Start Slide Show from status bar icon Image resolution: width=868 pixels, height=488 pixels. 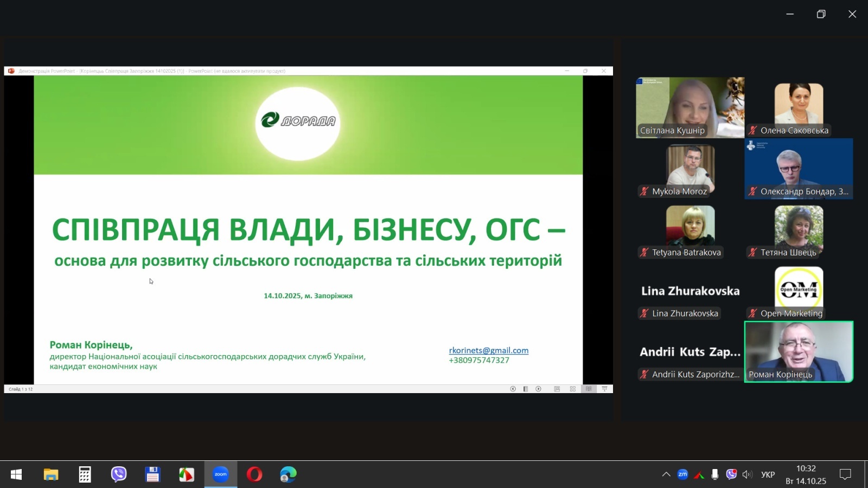(604, 389)
